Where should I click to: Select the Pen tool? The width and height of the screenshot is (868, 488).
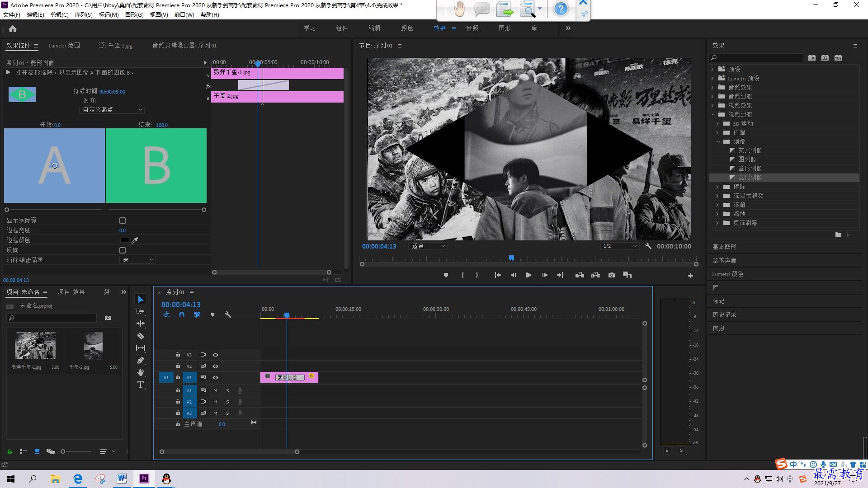(141, 360)
